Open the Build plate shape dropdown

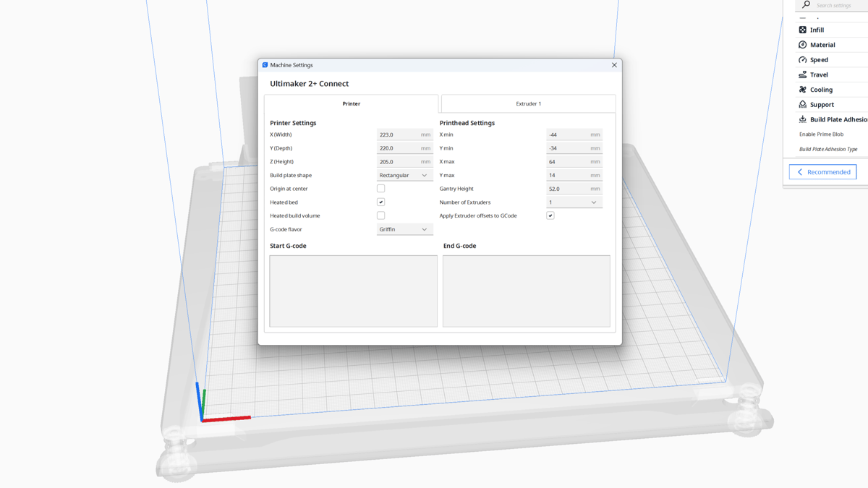(404, 175)
